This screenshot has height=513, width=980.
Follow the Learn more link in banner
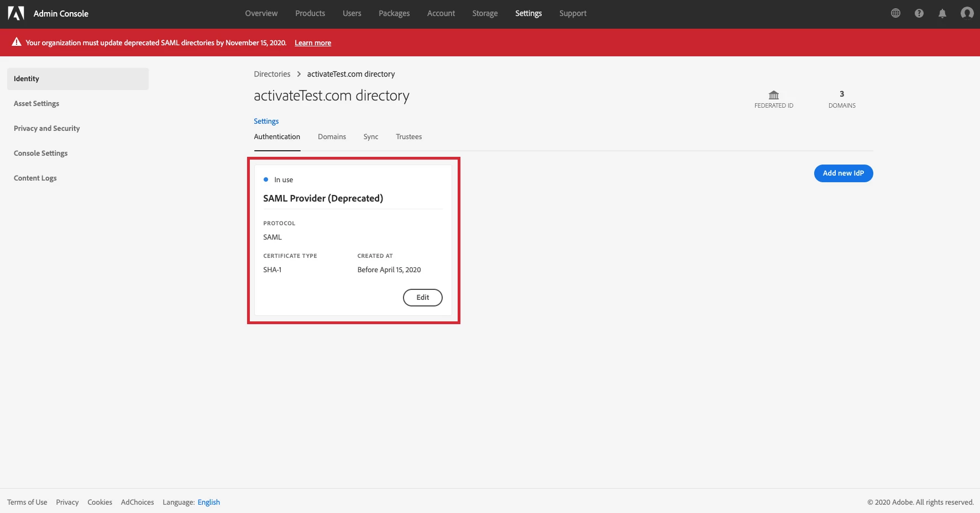click(313, 43)
